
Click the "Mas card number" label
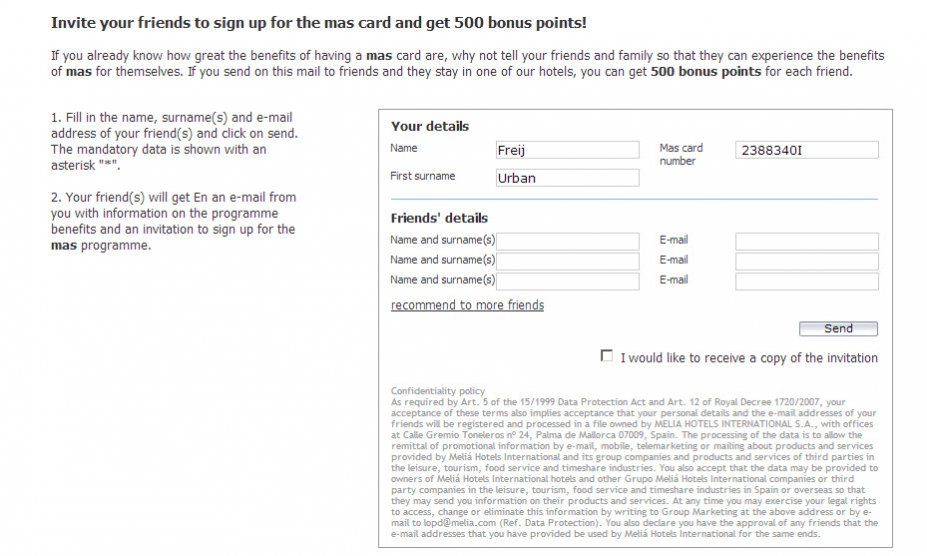click(681, 154)
